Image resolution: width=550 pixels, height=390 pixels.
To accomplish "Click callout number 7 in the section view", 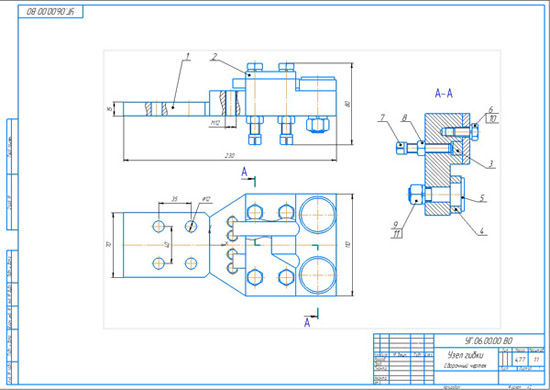I will coord(382,117).
